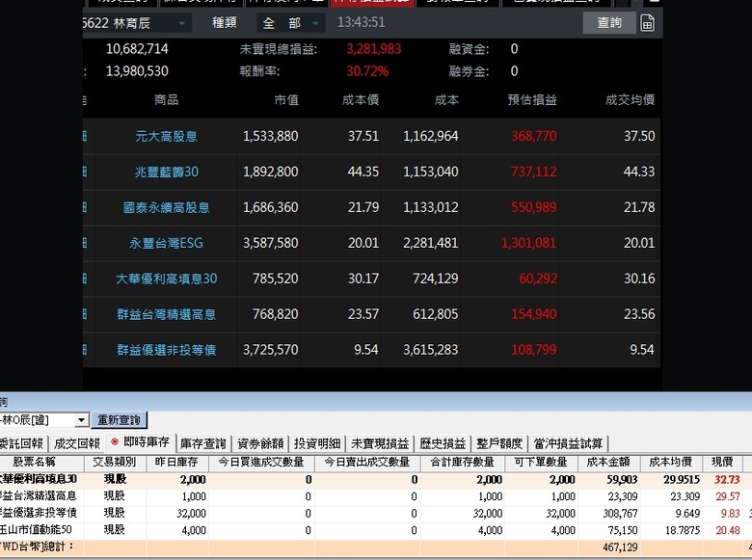This screenshot has width=752, height=560.
Task: Open the 元大高股息 stock link
Action: click(166, 137)
